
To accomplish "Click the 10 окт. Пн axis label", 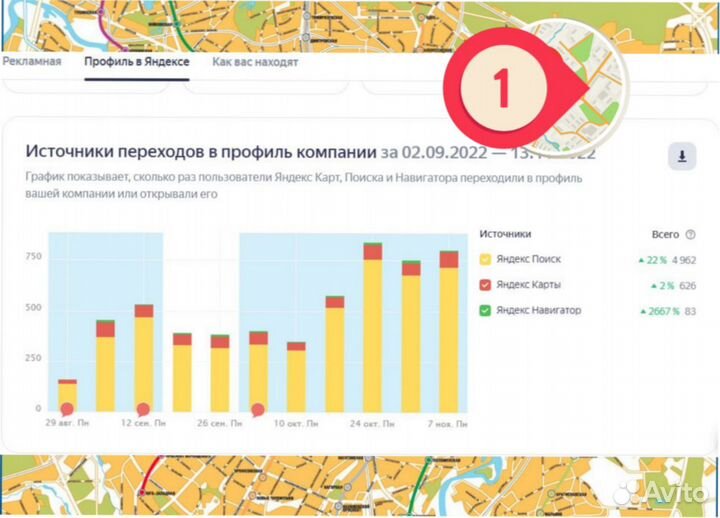I will [x=296, y=423].
